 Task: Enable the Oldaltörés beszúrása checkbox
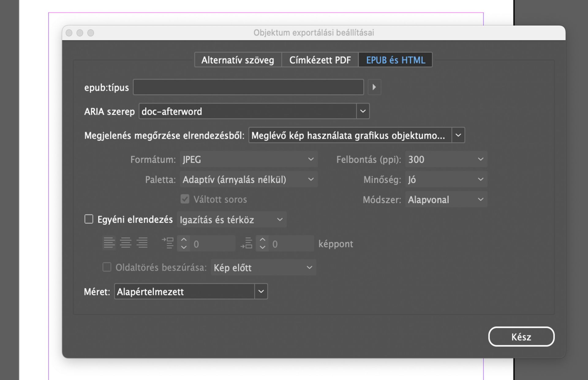coord(107,267)
